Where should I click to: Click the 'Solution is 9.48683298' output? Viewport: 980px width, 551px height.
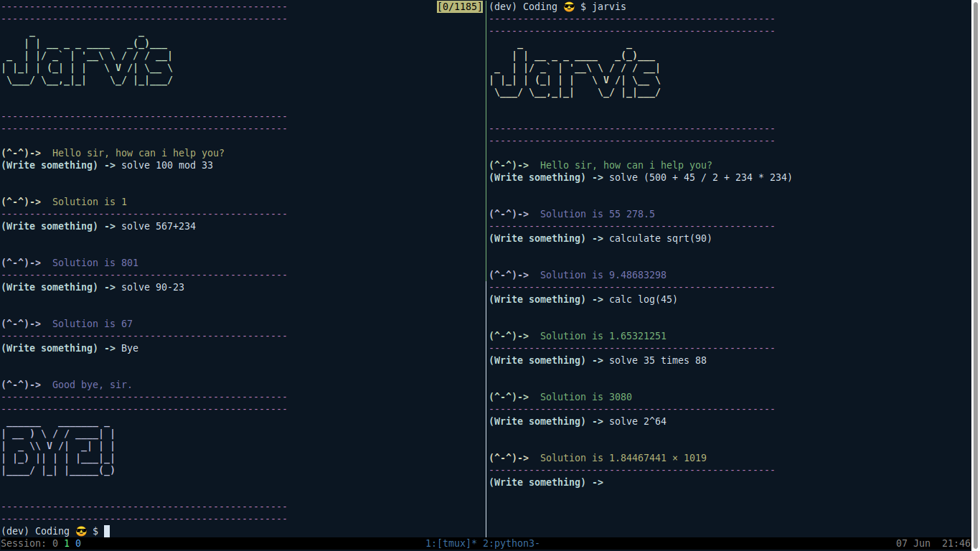(x=603, y=275)
